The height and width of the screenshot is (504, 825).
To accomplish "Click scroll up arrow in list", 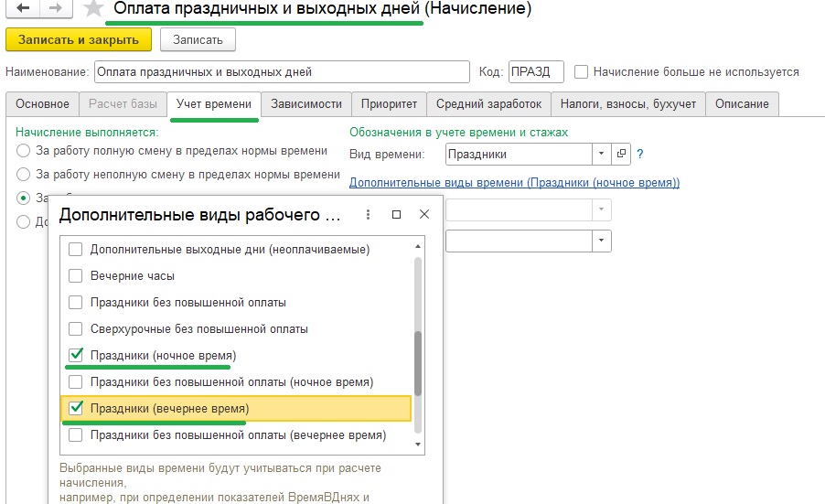I will point(418,246).
